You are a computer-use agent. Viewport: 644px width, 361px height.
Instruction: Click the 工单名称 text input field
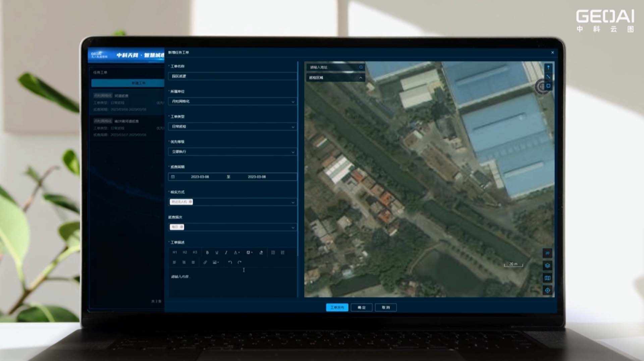click(x=232, y=76)
